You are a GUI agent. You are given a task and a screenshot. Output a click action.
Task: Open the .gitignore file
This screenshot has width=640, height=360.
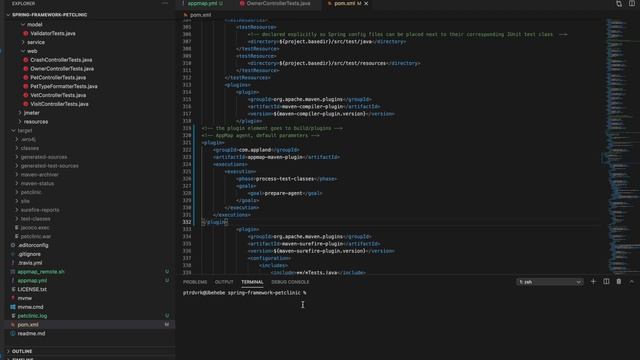coord(29,254)
